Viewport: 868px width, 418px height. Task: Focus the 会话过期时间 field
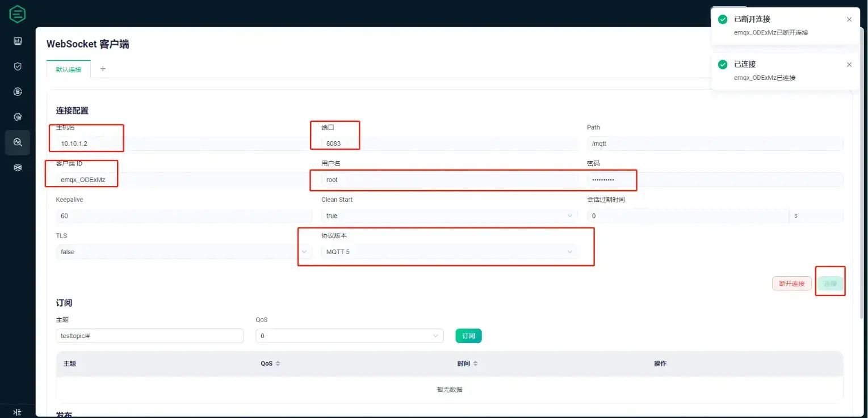coord(688,216)
